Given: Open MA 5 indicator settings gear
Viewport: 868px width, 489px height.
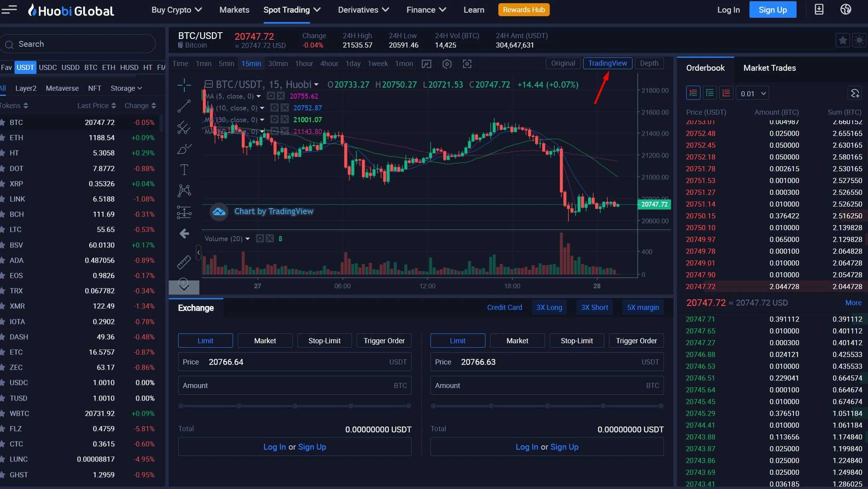Looking at the screenshot, I should (271, 96).
